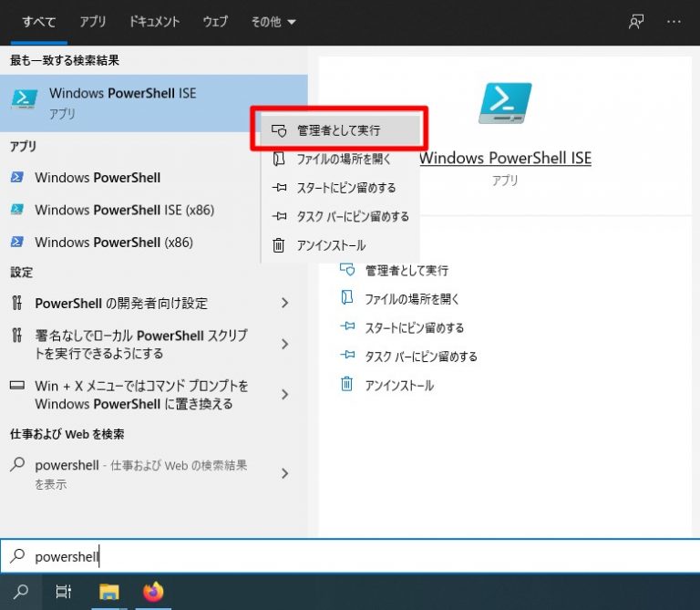
Task: Open Windows PowerShell ISE title link in preview
Action: (505, 158)
